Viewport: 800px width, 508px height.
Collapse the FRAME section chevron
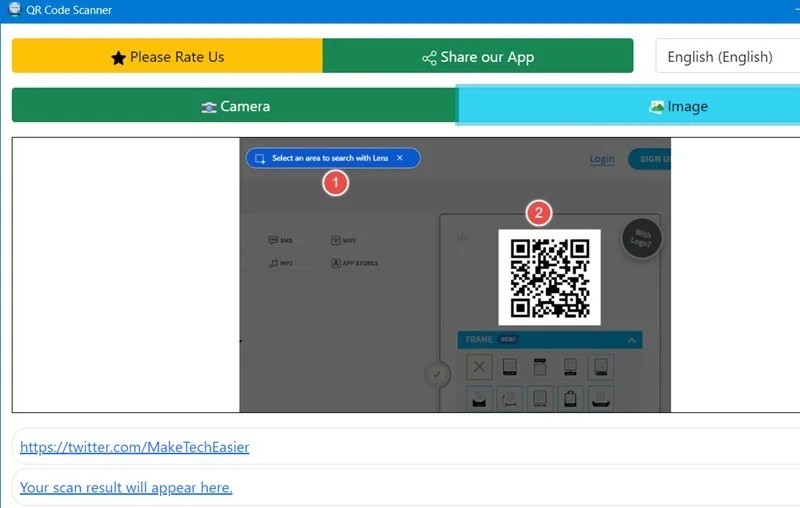pos(631,340)
